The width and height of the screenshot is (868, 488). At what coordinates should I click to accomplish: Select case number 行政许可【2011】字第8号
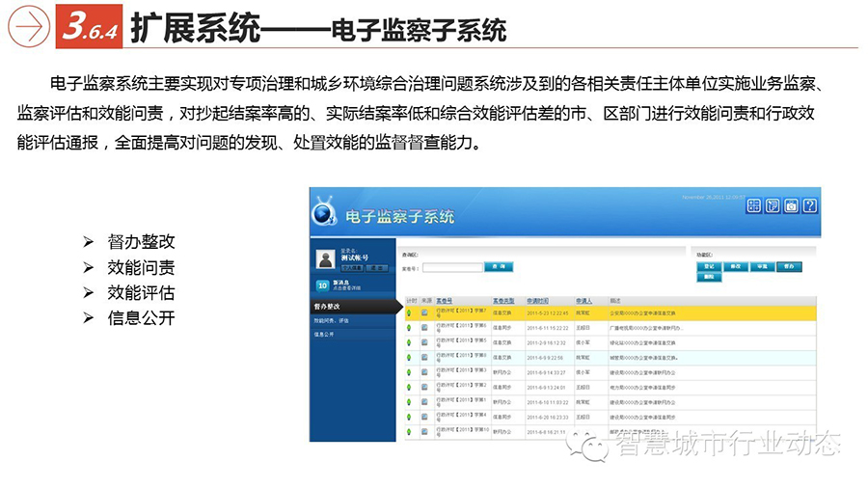click(x=461, y=358)
